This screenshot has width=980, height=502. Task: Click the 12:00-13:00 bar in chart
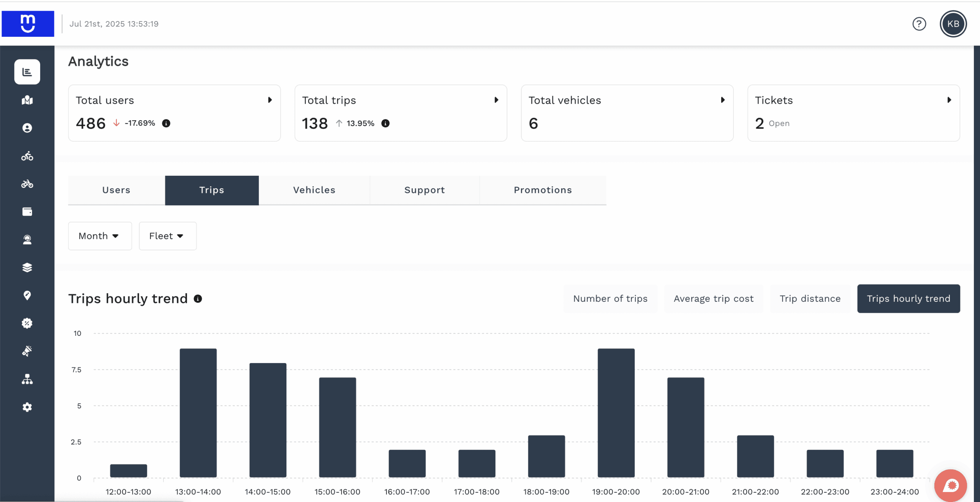tap(129, 471)
